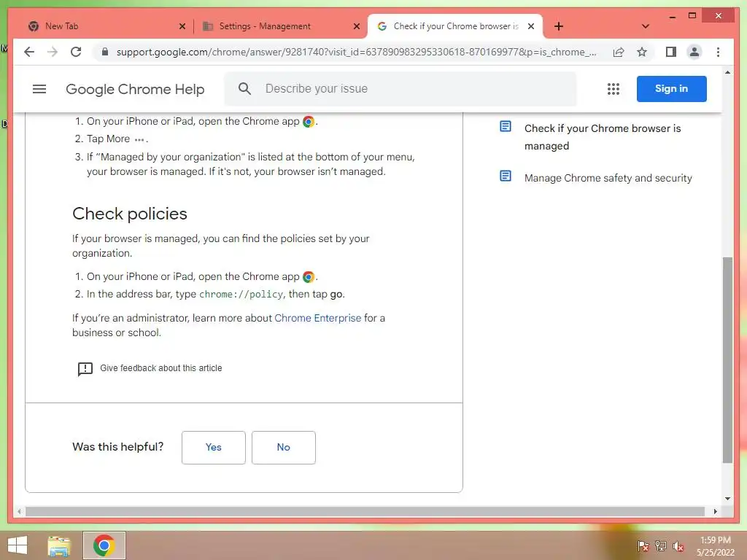The image size is (747, 560).
Task: Click No for Was this helpful
Action: coord(284,447)
